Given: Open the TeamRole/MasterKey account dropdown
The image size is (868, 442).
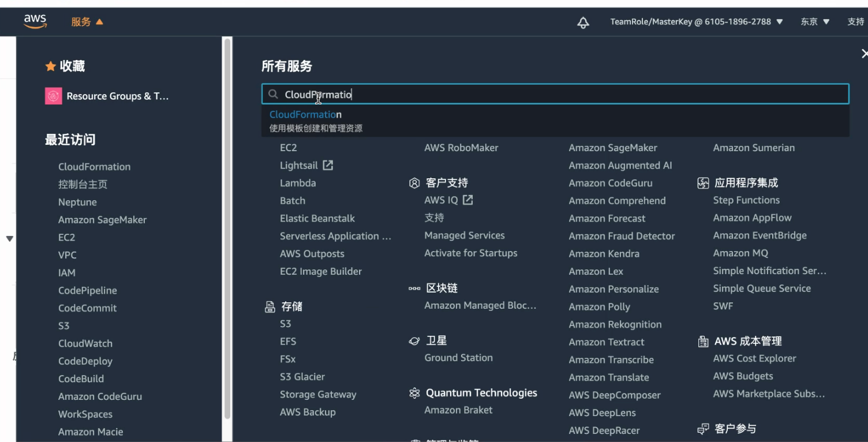Looking at the screenshot, I should [x=697, y=22].
